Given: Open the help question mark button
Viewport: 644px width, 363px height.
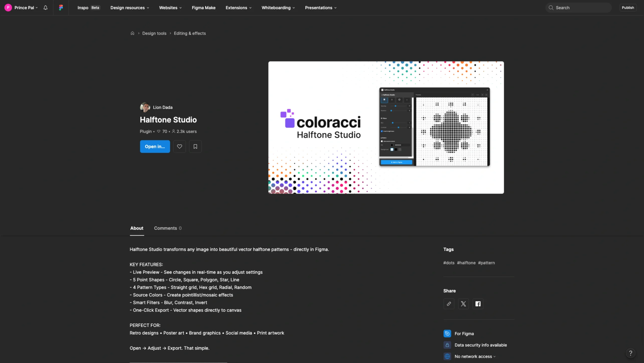Looking at the screenshot, I should click(x=630, y=353).
